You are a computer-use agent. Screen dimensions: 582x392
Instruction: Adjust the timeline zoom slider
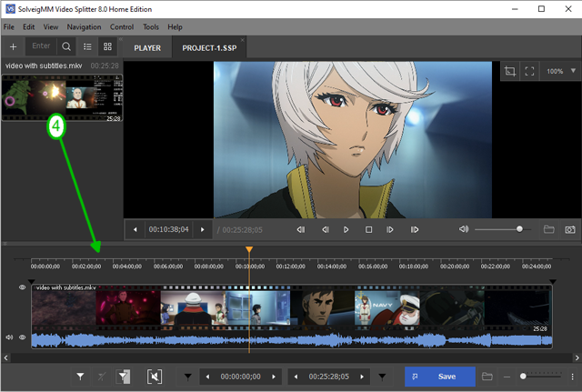540,377
